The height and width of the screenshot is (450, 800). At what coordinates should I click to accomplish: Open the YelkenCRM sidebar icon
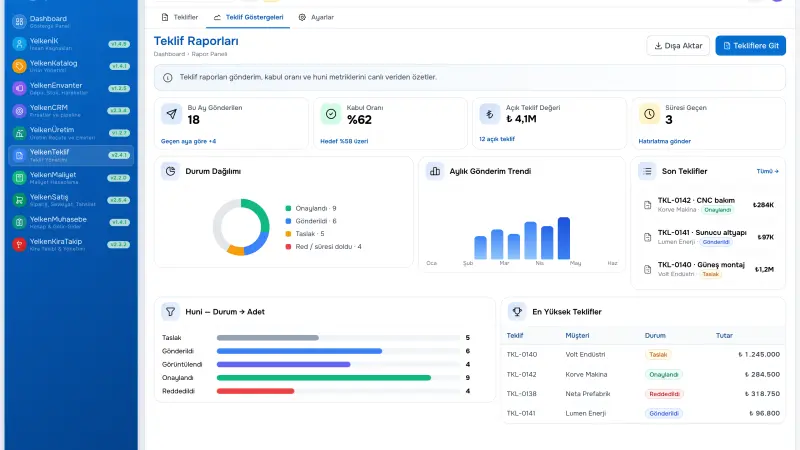click(x=19, y=111)
